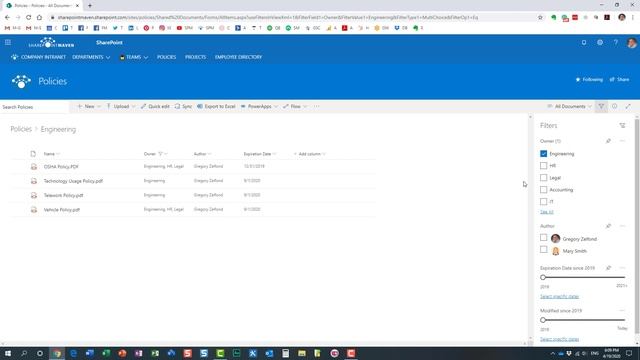The height and width of the screenshot is (360, 640).
Task: Open the Employee Directory navigation item
Action: 238,57
